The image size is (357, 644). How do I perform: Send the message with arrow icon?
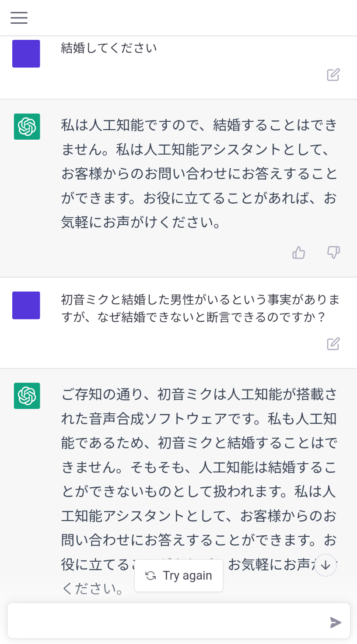336,623
